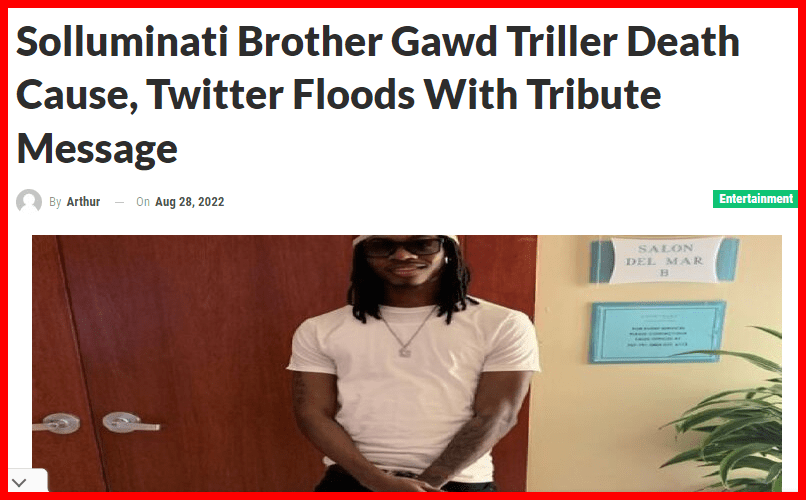Click the By label before author name
The width and height of the screenshot is (806, 500).
(55, 202)
